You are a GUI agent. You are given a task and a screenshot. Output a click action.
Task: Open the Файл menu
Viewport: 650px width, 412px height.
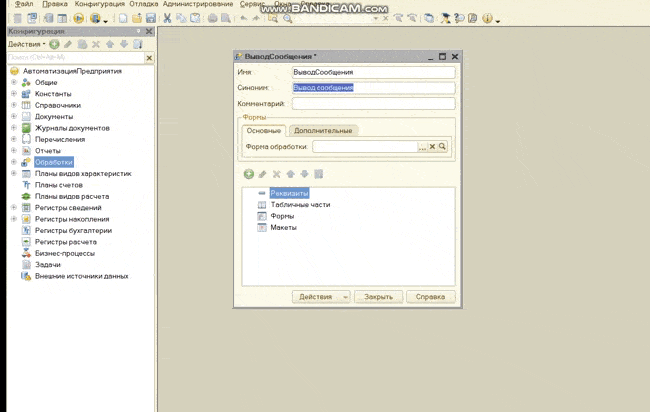click(24, 4)
